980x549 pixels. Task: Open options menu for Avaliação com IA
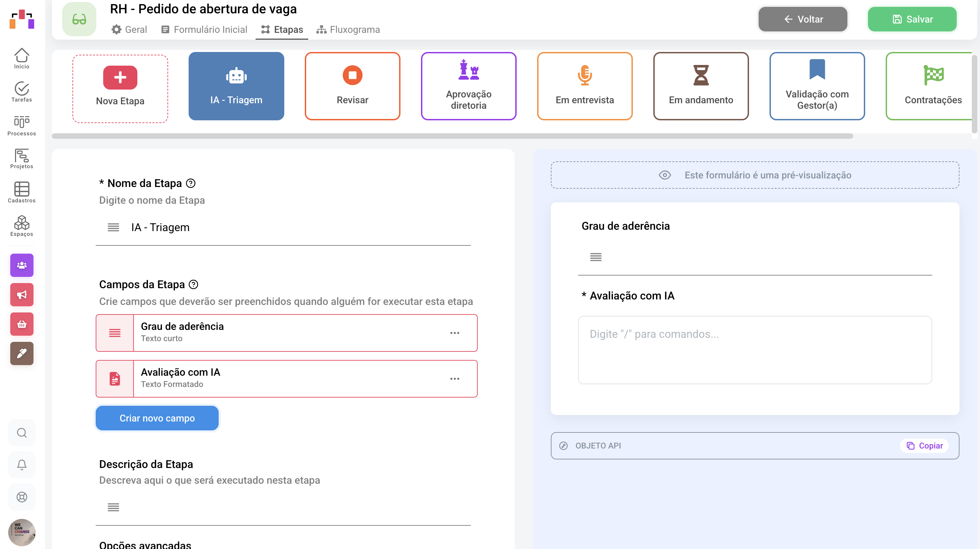click(454, 379)
